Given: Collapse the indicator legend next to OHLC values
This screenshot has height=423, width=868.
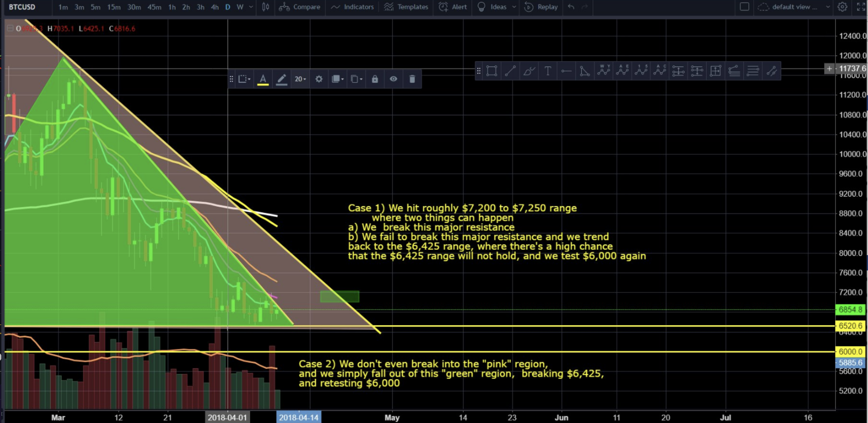Looking at the screenshot, I should [x=10, y=28].
